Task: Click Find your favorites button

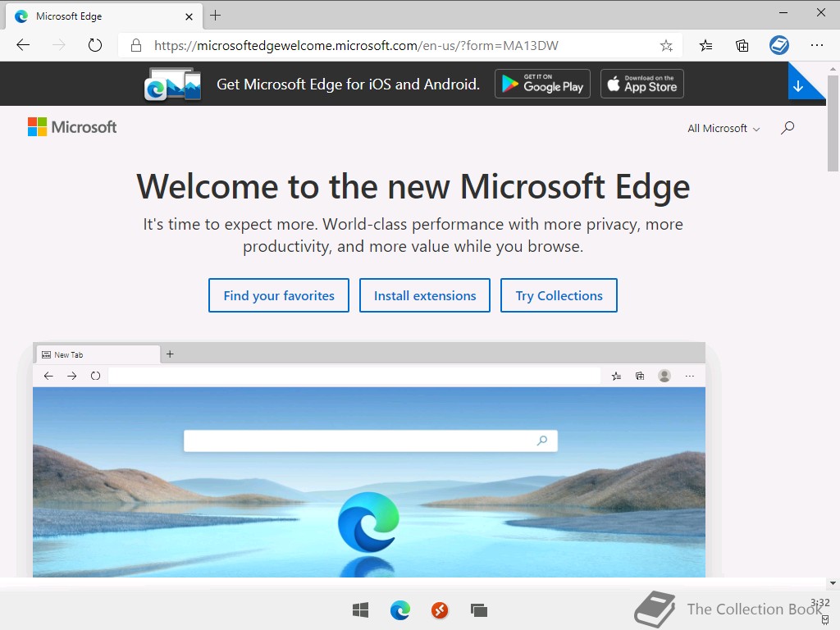Action: click(279, 295)
